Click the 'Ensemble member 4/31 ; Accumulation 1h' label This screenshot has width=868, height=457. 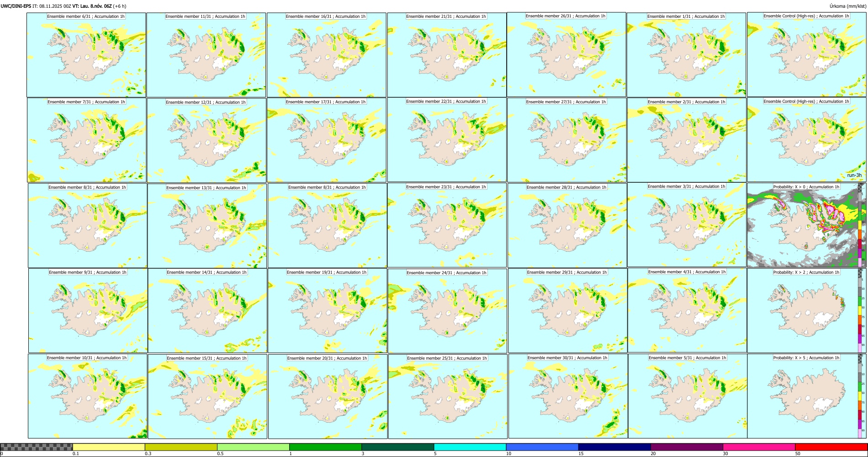(x=687, y=272)
